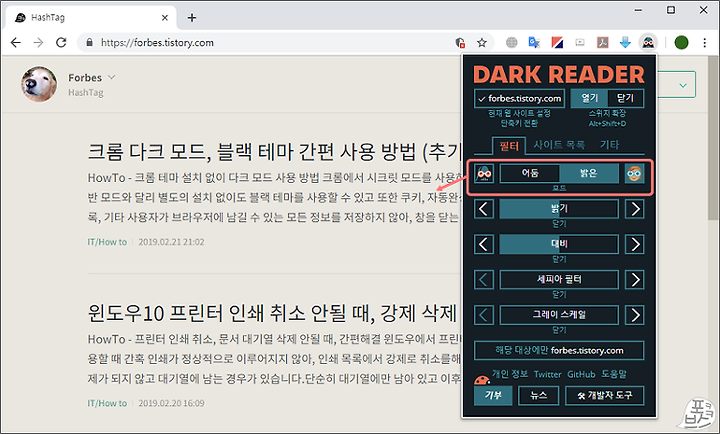
Task: Click the blocked content shield icon in address bar
Action: point(460,43)
